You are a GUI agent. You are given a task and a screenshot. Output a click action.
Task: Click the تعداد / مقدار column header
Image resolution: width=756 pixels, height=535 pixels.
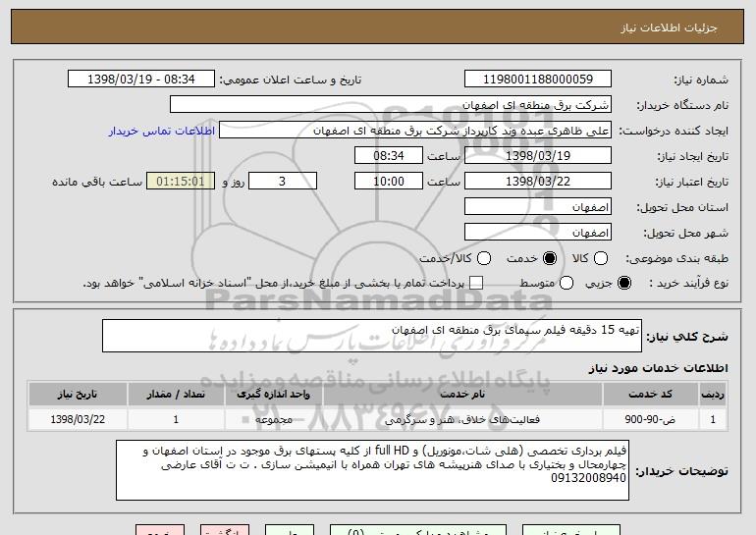(176, 395)
